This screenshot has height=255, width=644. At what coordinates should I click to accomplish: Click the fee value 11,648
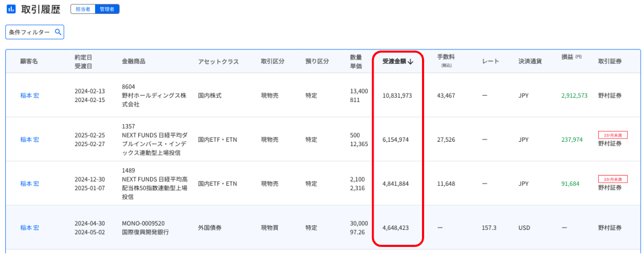[446, 184]
